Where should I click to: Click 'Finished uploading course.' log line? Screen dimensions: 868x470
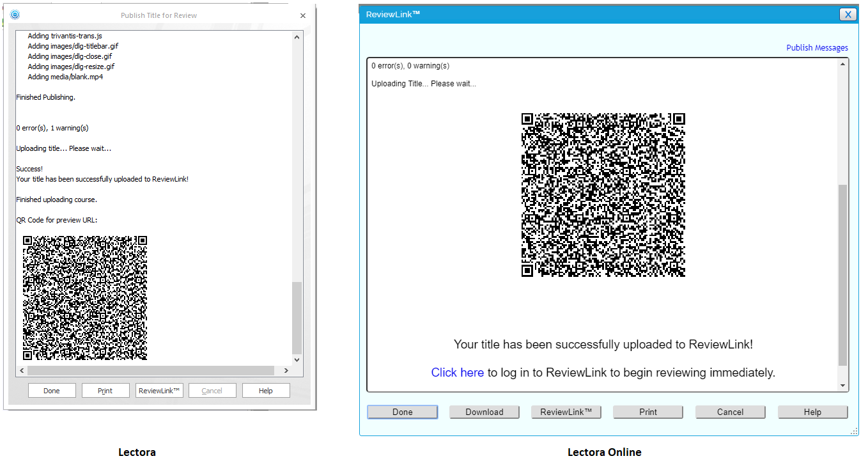56,200
